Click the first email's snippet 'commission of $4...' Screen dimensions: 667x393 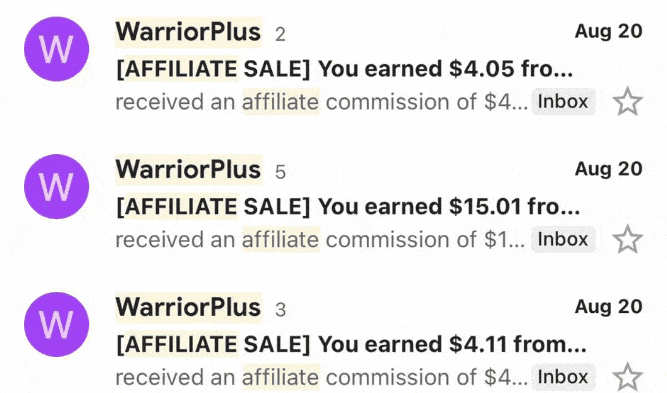pyautogui.click(x=427, y=102)
